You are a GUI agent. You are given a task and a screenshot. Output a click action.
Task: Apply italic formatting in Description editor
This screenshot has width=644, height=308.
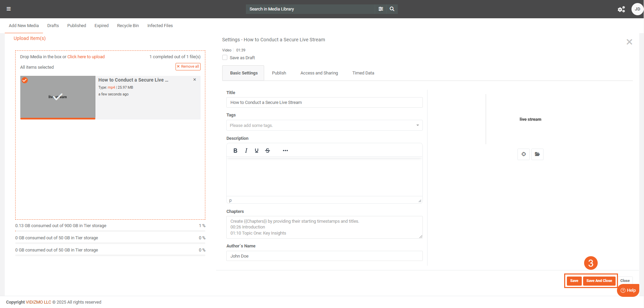click(x=246, y=151)
